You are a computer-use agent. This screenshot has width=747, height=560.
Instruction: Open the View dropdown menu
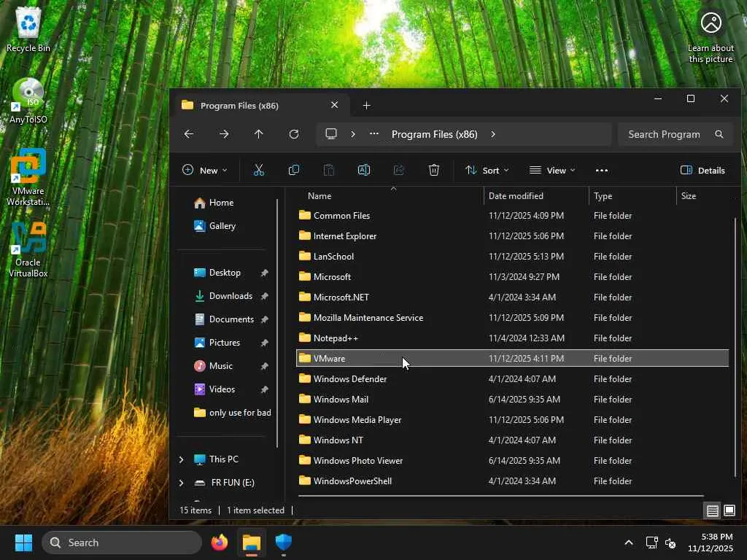[x=552, y=171]
